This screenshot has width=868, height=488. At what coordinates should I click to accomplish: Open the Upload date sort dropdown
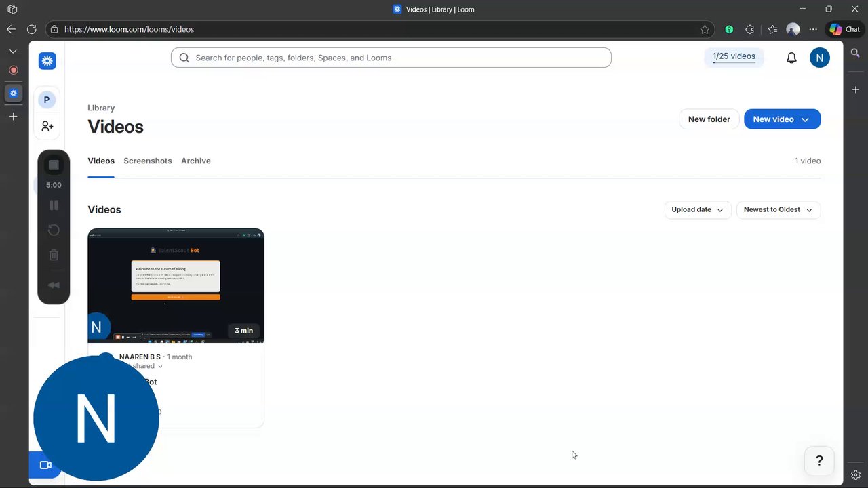click(698, 210)
